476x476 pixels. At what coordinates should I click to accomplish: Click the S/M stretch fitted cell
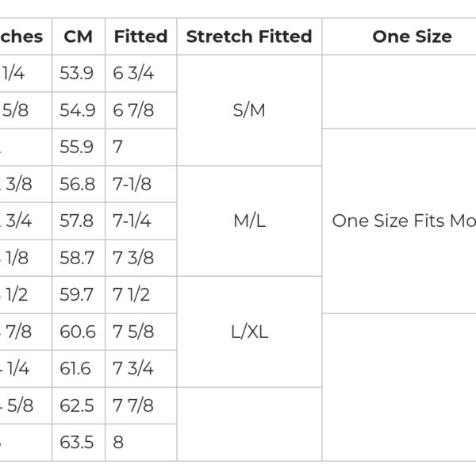(249, 110)
